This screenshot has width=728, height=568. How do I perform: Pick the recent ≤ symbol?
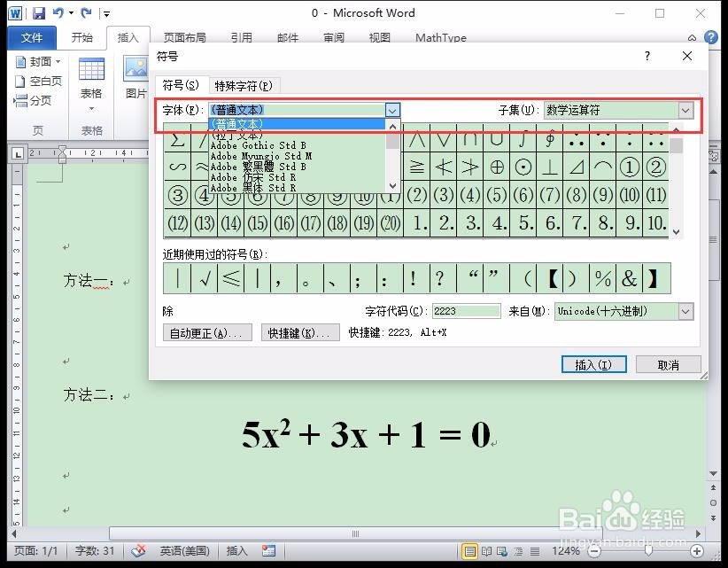click(x=230, y=278)
